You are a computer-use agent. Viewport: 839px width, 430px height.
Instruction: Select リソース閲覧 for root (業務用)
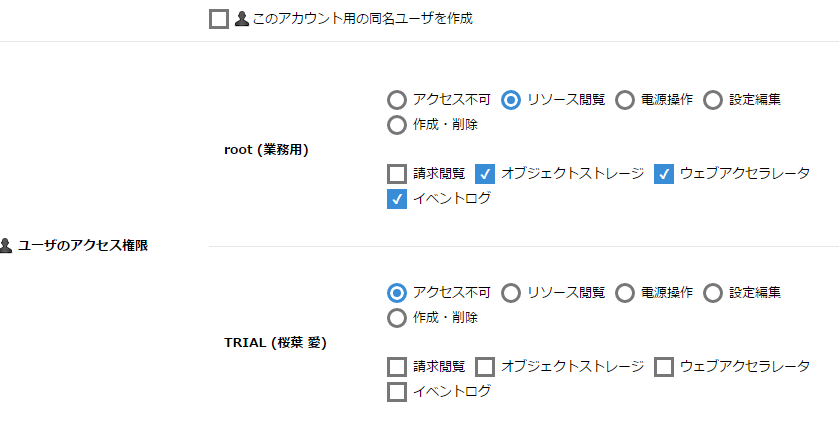(x=511, y=100)
